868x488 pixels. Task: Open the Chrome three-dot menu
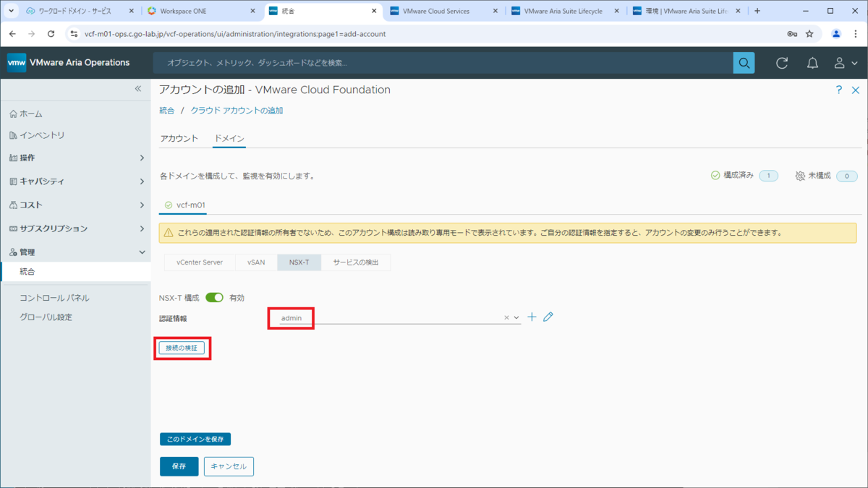tap(856, 34)
